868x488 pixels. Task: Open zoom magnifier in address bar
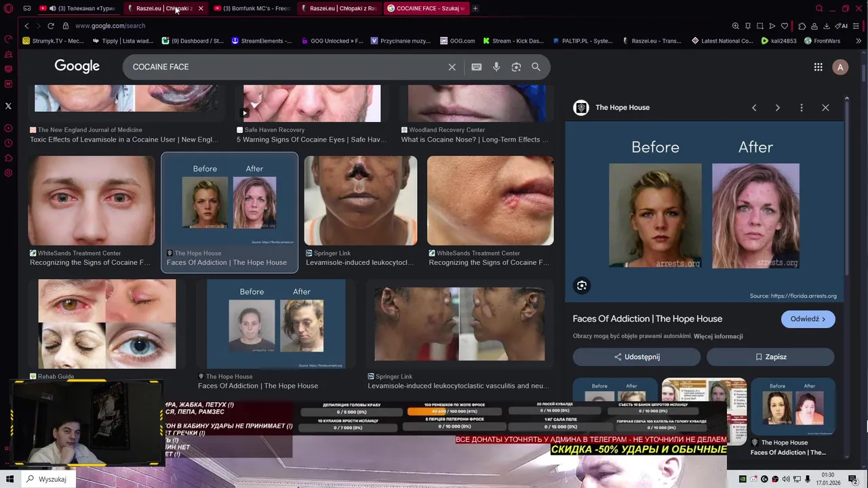tap(735, 26)
